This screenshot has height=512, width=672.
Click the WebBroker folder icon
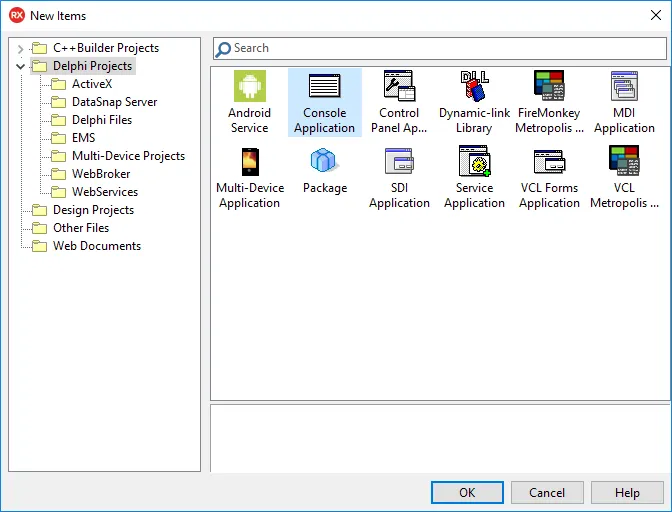coord(58,174)
